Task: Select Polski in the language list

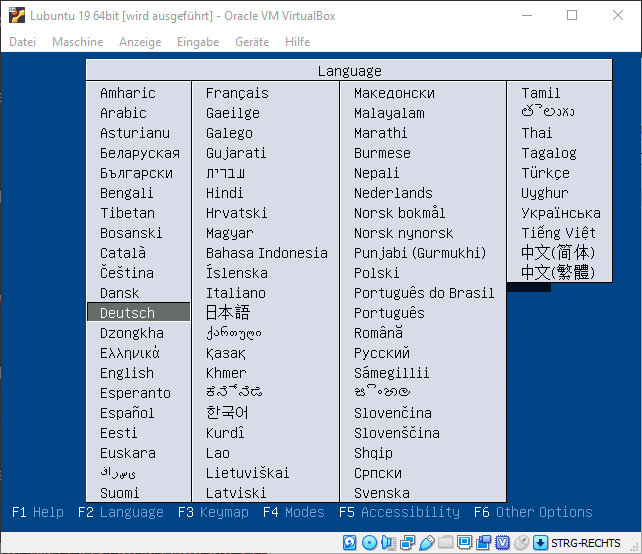Action: click(376, 273)
